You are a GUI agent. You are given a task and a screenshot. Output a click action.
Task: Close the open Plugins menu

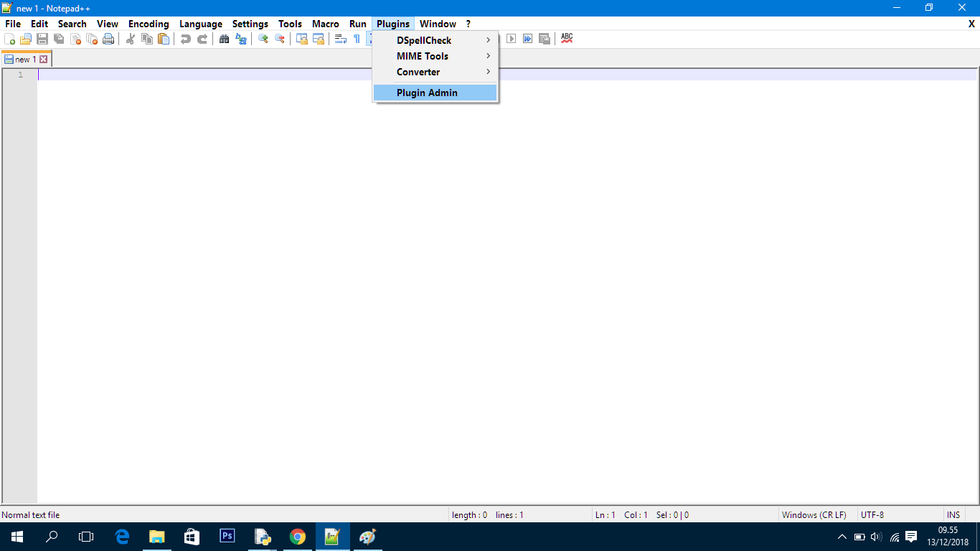(x=393, y=24)
